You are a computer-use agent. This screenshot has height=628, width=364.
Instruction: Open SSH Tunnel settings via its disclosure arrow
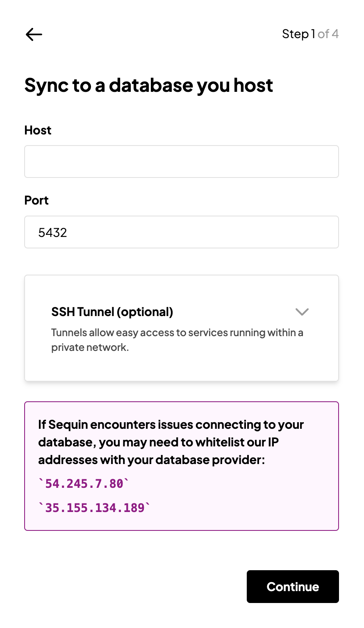click(x=302, y=312)
